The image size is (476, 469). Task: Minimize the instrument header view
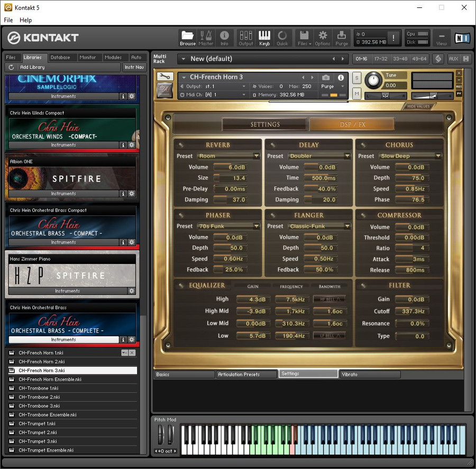click(459, 80)
